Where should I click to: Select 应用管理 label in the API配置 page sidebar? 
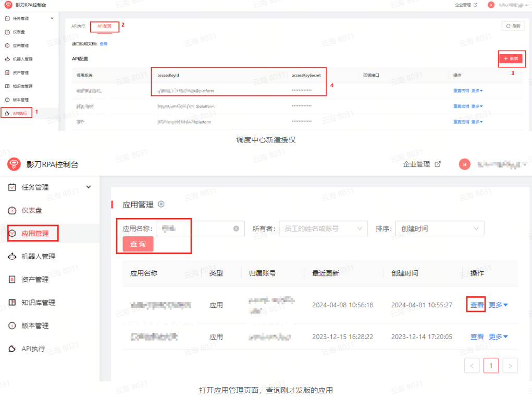21,45
